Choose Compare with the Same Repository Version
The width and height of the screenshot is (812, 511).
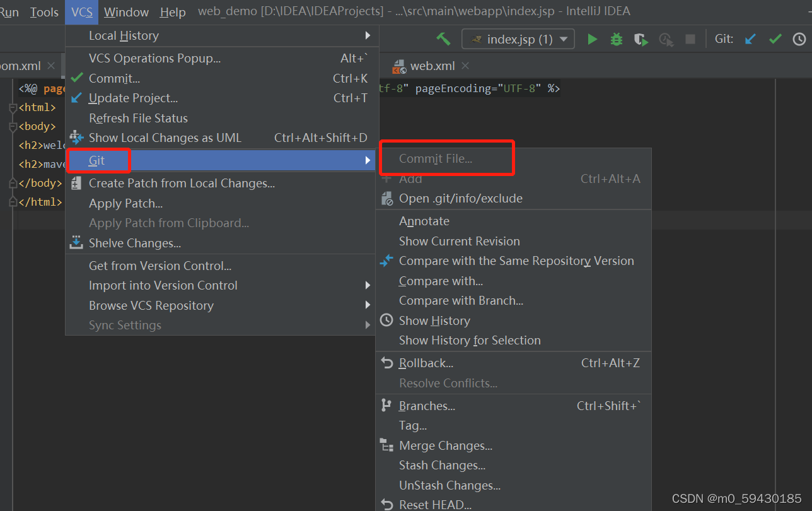coord(513,261)
